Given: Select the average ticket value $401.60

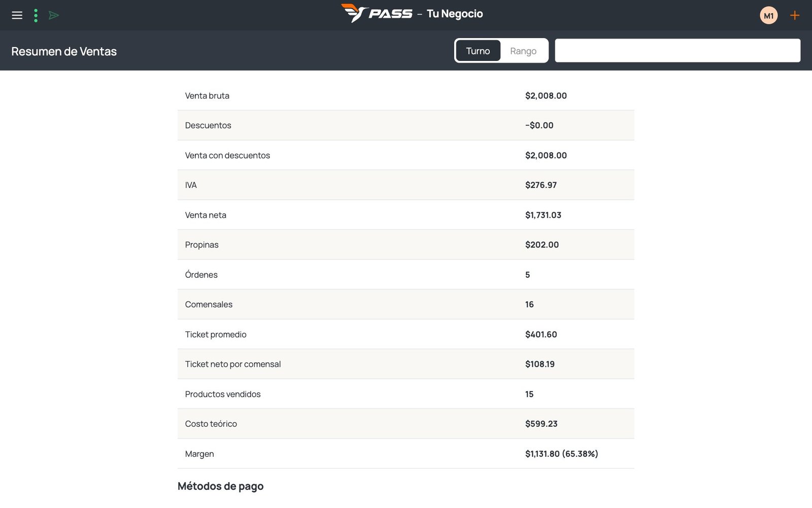Looking at the screenshot, I should (541, 334).
